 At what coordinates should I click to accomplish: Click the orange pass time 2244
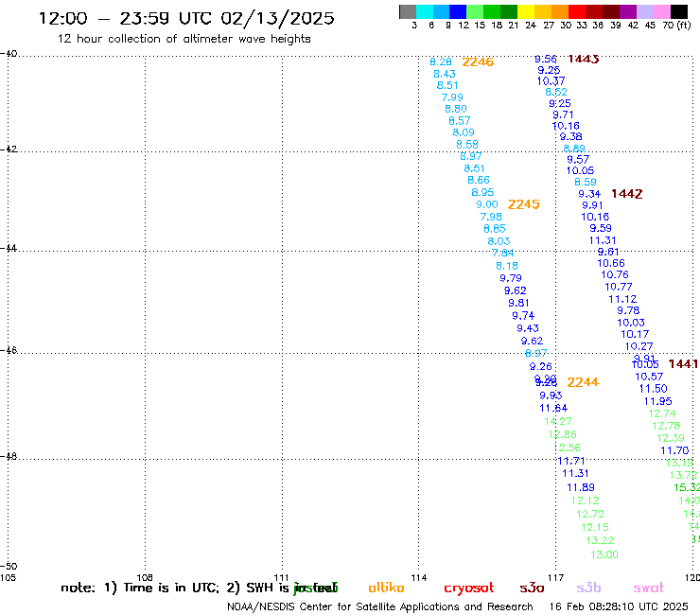[x=583, y=382]
